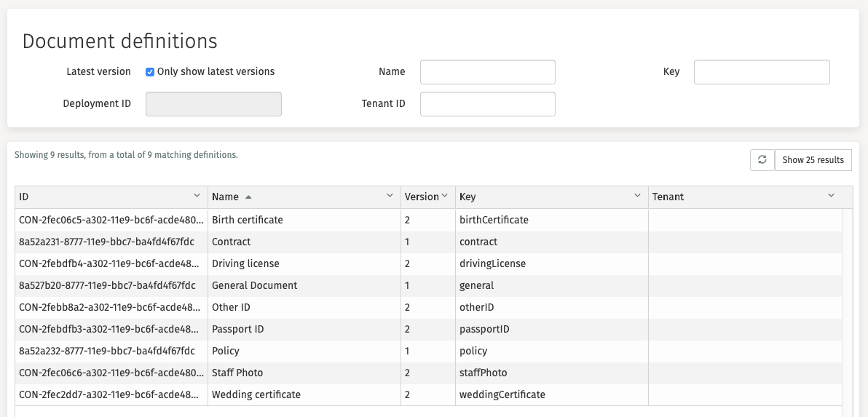Click the Wedding certificate row
868x417 pixels.
(x=256, y=394)
